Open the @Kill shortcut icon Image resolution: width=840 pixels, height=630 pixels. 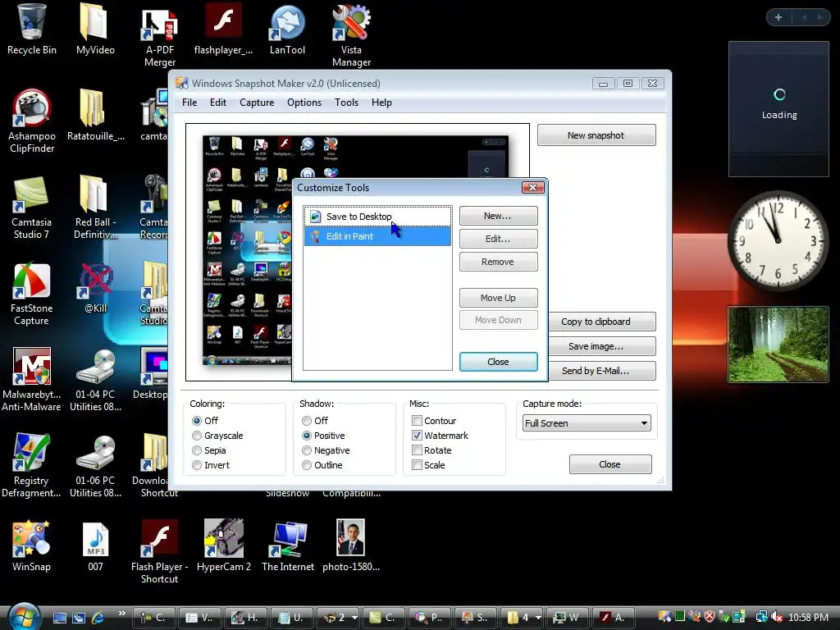tap(95, 288)
